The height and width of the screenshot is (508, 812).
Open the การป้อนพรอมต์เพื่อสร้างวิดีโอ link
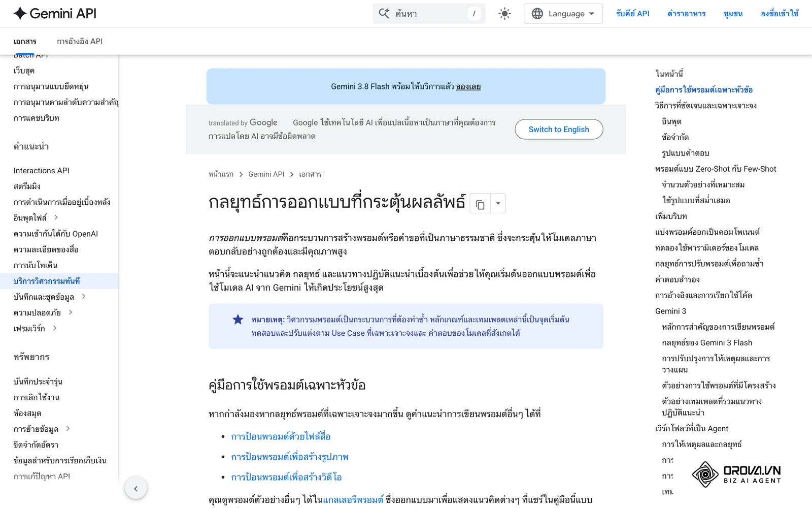click(286, 477)
